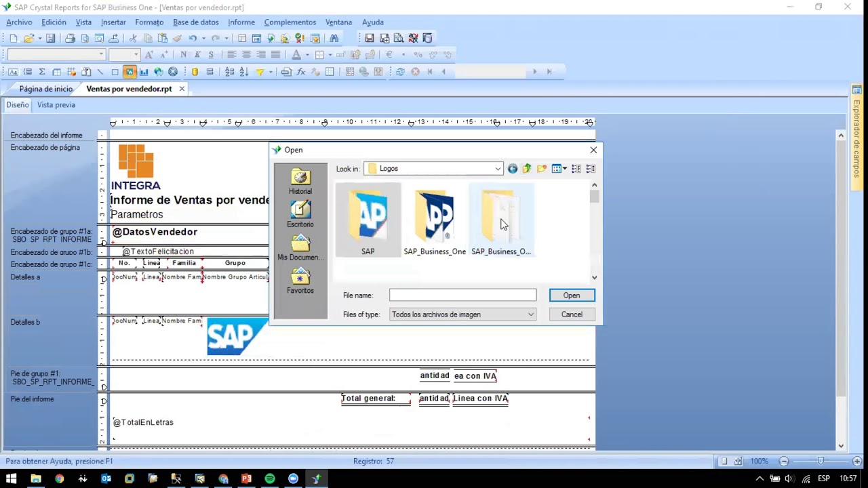Click the Save diskette icon in the main toolbar
The height and width of the screenshot is (488, 868).
pyautogui.click(x=50, y=39)
